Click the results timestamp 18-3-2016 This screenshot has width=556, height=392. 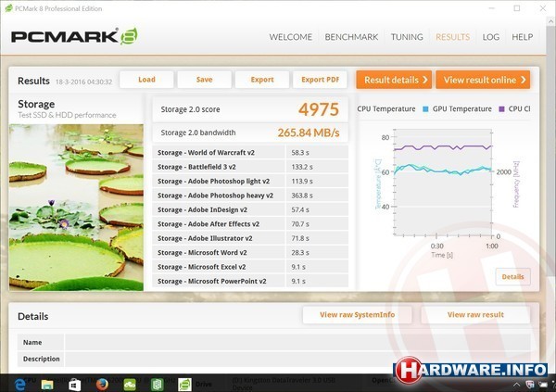(x=83, y=82)
